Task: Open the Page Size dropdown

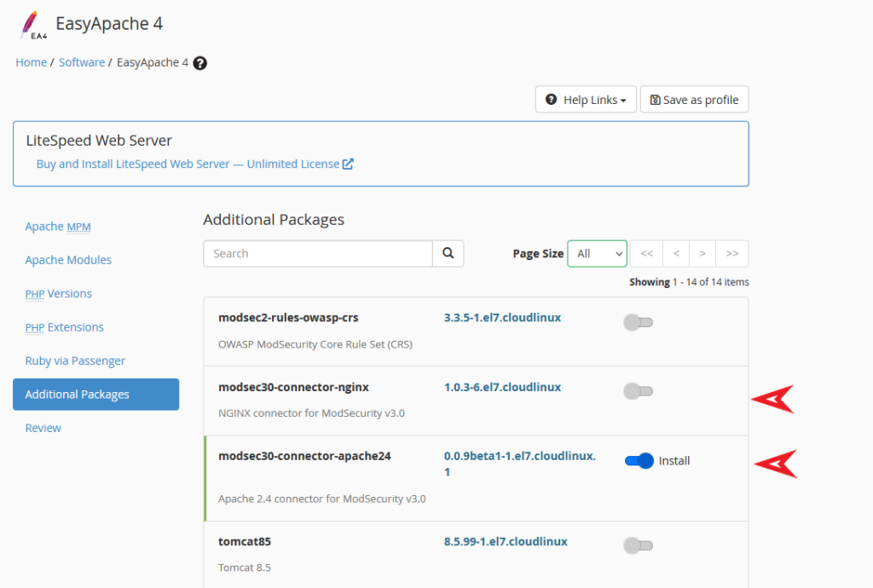Action: 597,253
